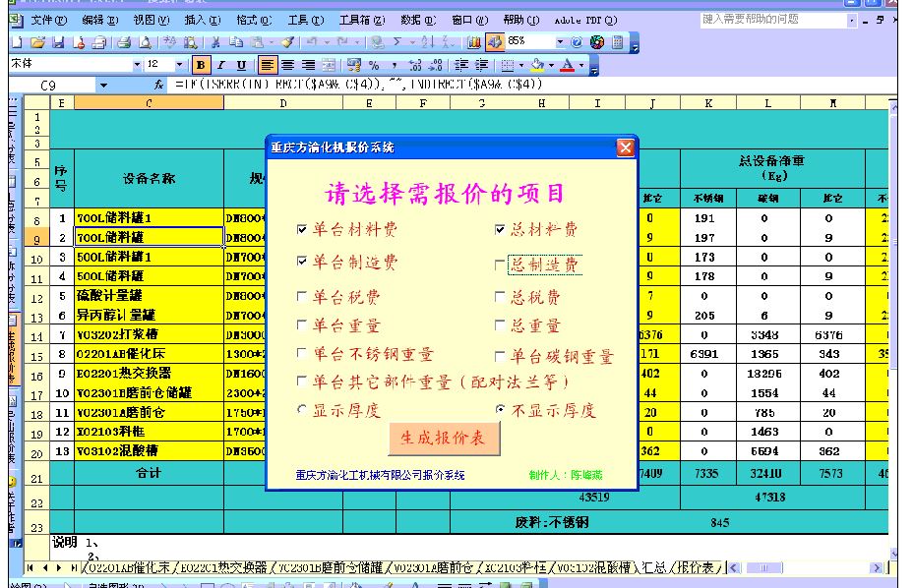Click the Increase Decimal icon
Viewport: 914px width, 588px height.
pyautogui.click(x=415, y=65)
